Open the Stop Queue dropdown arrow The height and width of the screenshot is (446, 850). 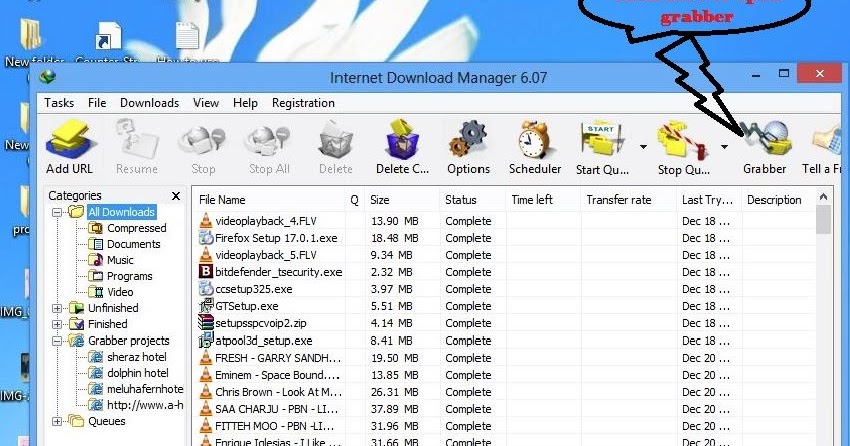point(724,146)
